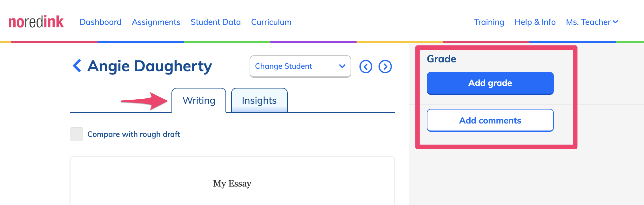Open the Change Student dropdown

tap(300, 66)
